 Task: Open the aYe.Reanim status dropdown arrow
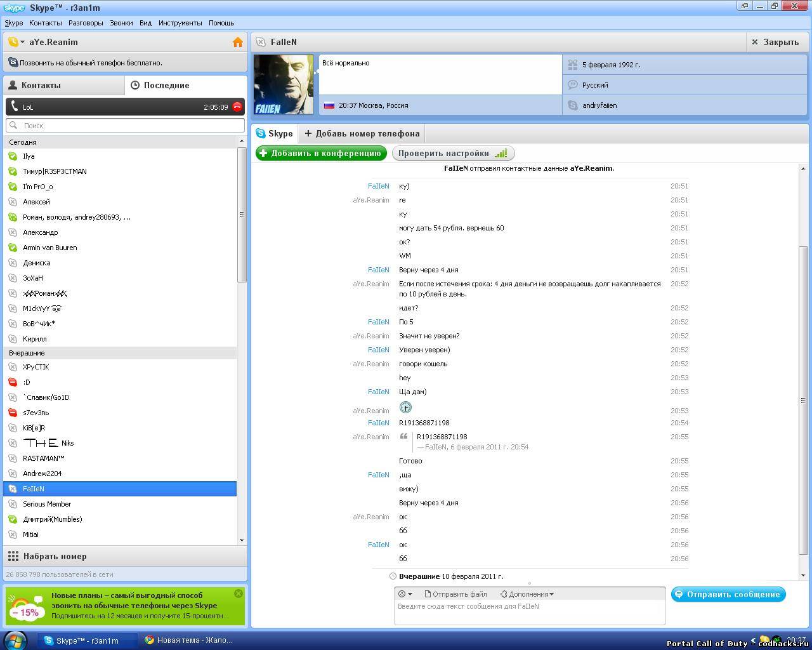click(22, 42)
